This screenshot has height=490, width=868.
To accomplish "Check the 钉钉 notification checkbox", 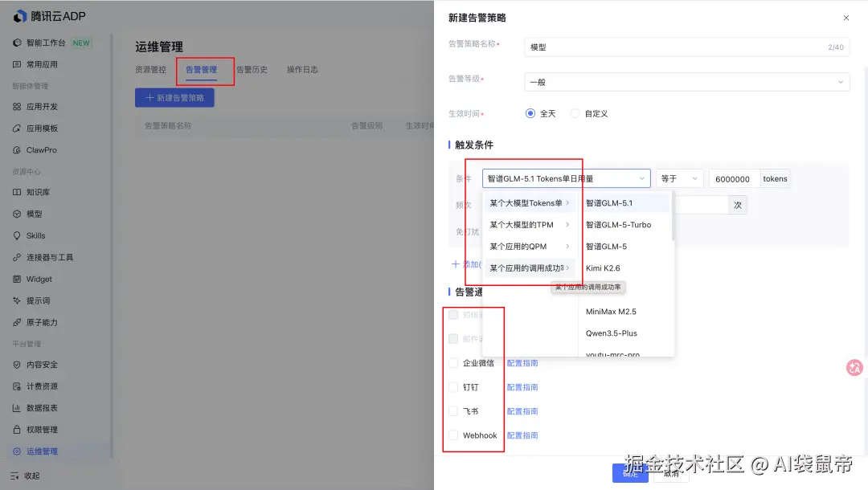I will click(453, 387).
